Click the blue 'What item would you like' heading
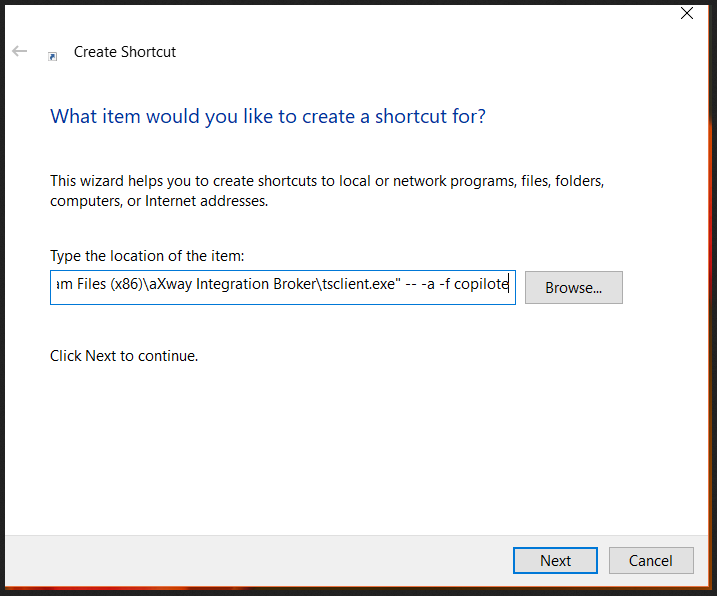Screen dimensions: 717x596 (x=268, y=116)
